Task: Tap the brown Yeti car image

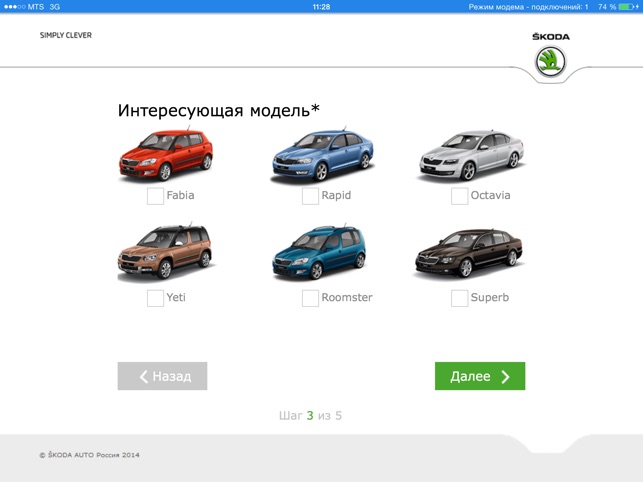Action: click(x=165, y=252)
